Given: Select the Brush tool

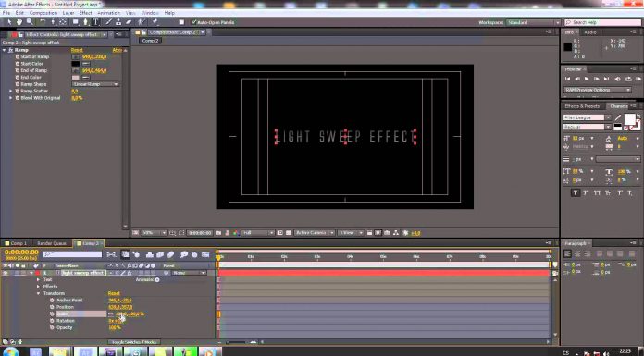Looking at the screenshot, I should pyautogui.click(x=108, y=22).
